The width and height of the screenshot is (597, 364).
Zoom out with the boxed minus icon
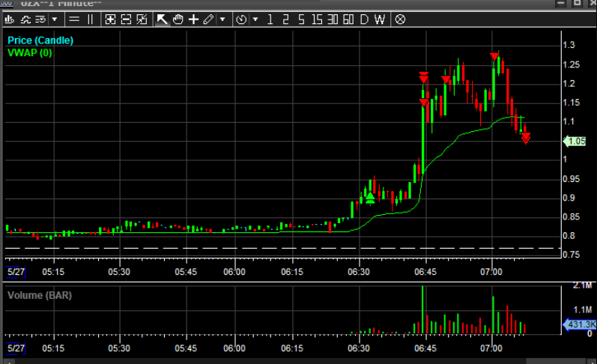[x=126, y=19]
